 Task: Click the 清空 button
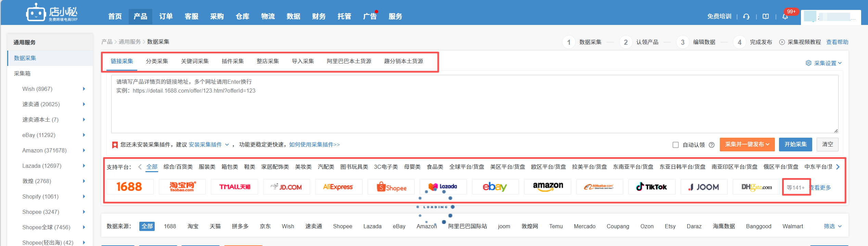(x=828, y=145)
